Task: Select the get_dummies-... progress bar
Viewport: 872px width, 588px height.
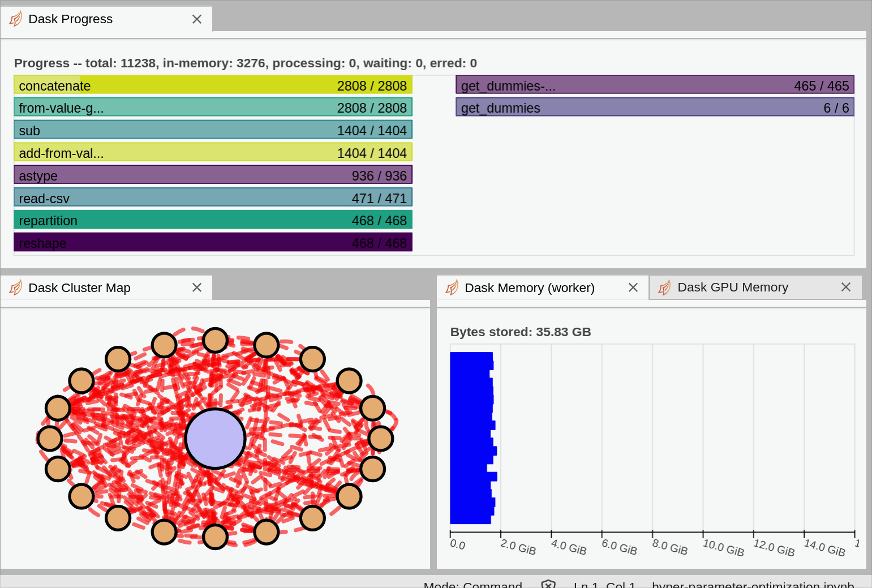Action: pyautogui.click(x=655, y=85)
